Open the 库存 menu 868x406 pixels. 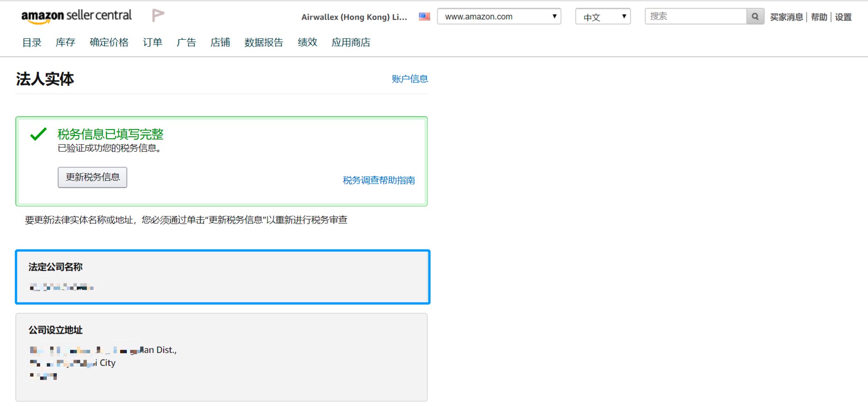pyautogui.click(x=65, y=43)
